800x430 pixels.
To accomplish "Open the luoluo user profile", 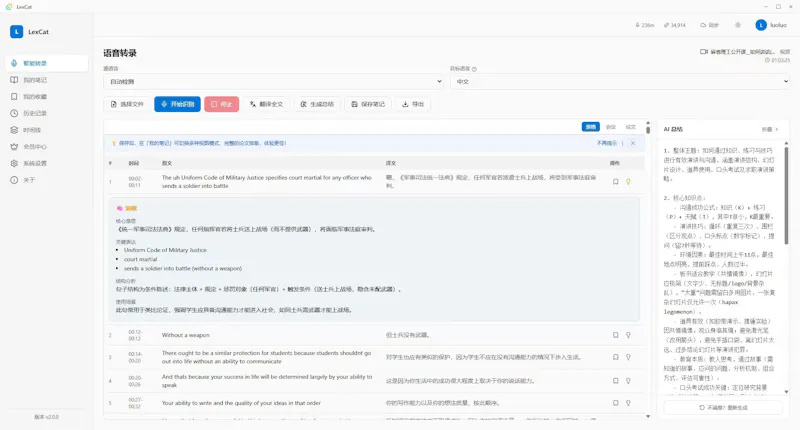I will point(771,25).
